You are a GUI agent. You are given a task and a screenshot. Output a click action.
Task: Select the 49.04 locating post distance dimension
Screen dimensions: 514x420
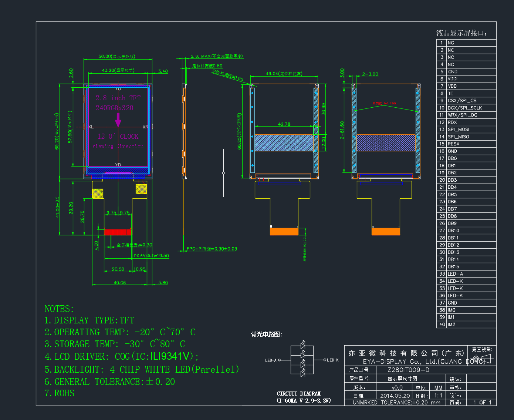click(x=284, y=74)
